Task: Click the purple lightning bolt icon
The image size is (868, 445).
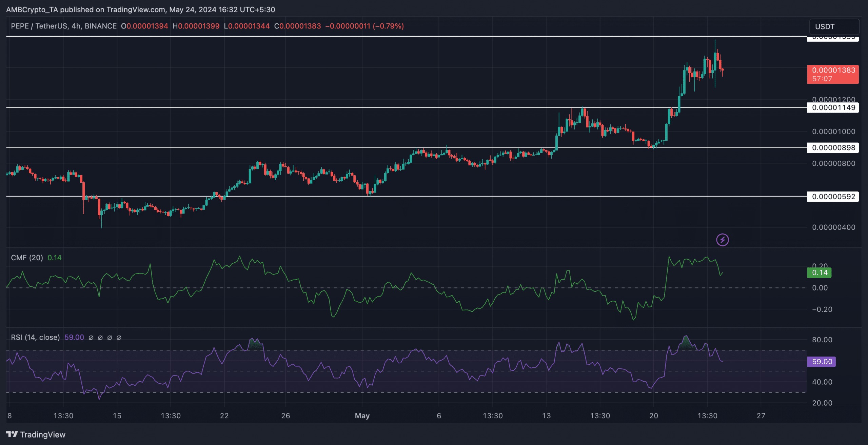Action: pos(723,240)
